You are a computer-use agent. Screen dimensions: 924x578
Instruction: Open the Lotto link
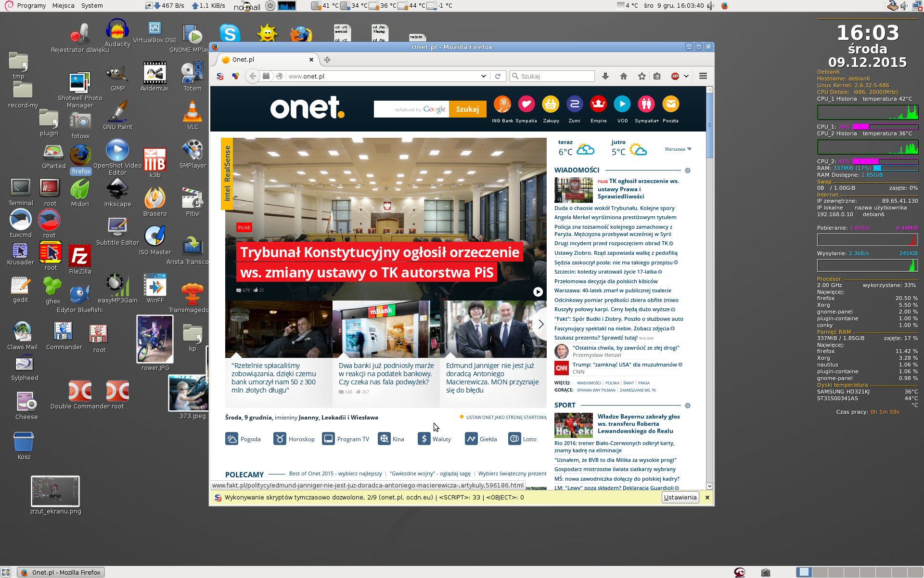point(523,439)
